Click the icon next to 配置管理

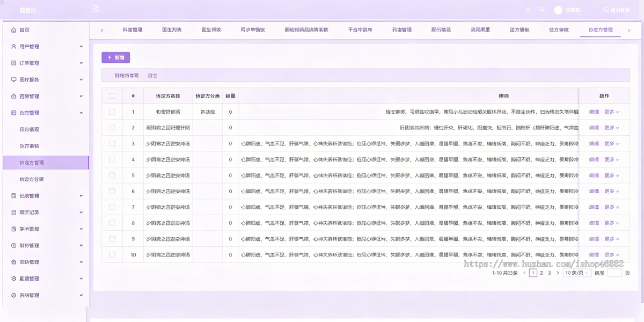(14, 279)
